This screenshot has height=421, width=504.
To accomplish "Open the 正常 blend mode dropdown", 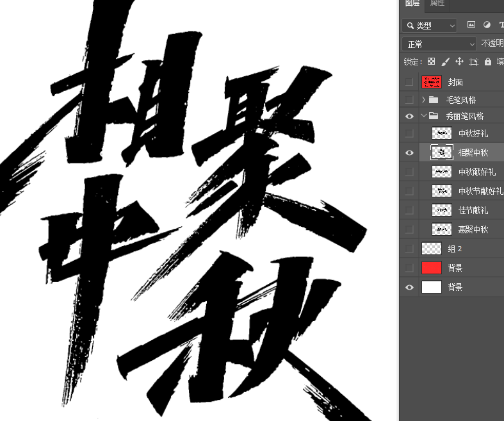I will point(439,44).
